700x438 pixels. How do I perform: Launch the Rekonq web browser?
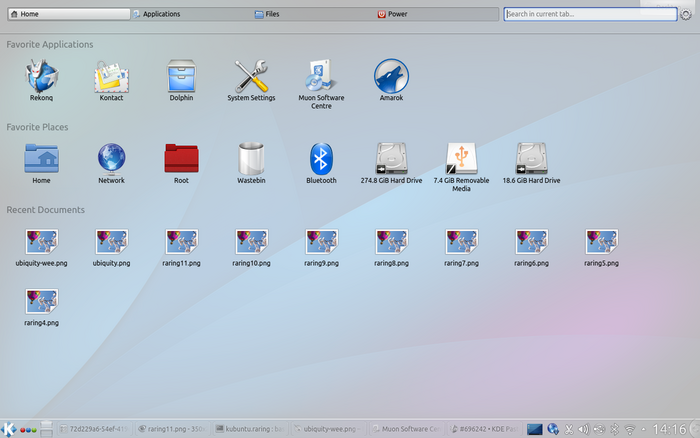(41, 77)
